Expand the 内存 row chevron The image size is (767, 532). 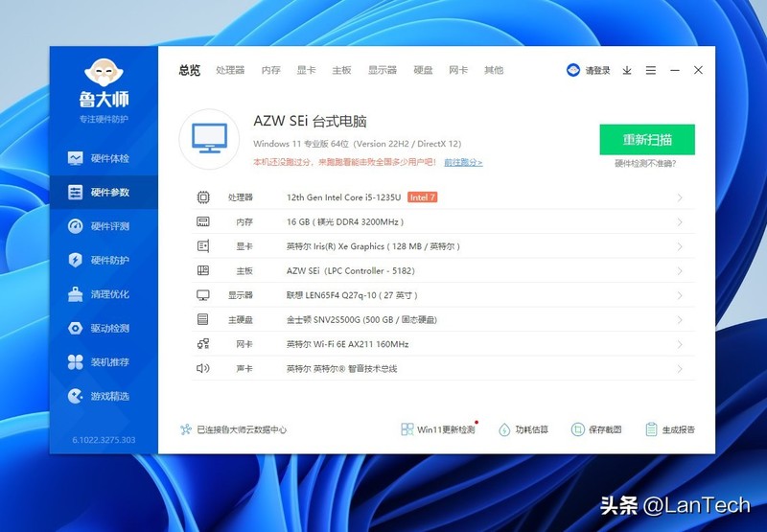680,222
